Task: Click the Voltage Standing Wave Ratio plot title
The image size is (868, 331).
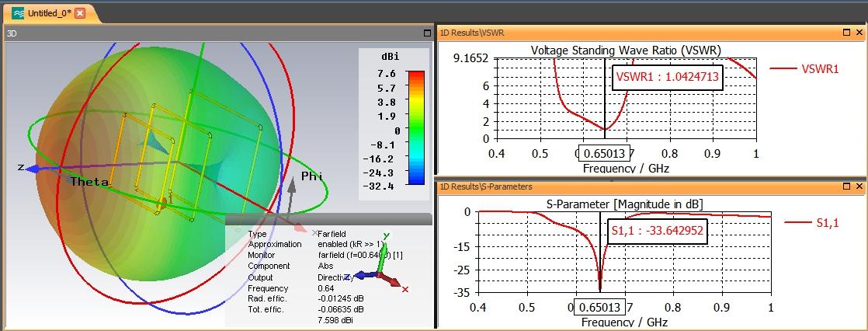Action: (626, 50)
